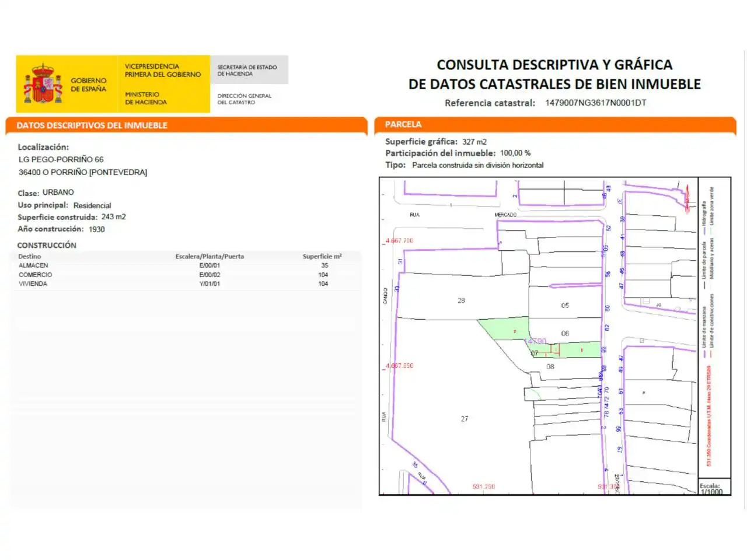Select cadastral reference 1479007NG3617N0001DT

point(595,103)
